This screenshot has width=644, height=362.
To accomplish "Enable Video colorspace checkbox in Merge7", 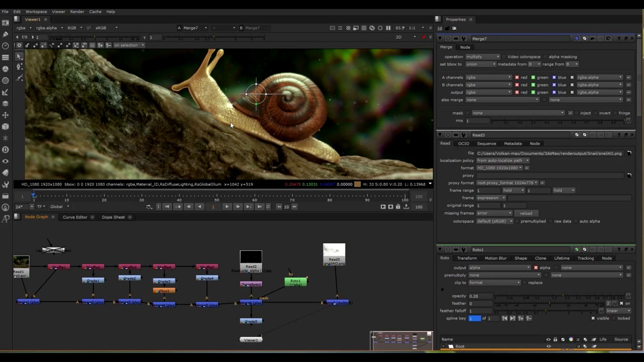I will click(x=504, y=57).
